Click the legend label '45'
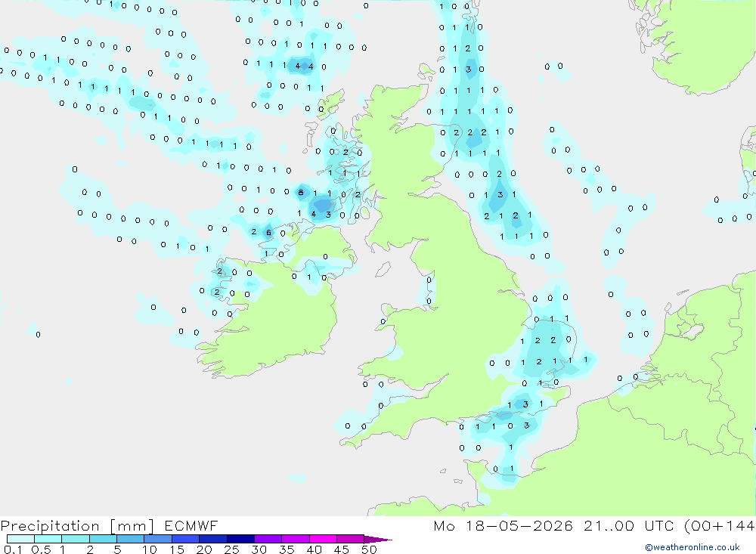 click(342, 549)
